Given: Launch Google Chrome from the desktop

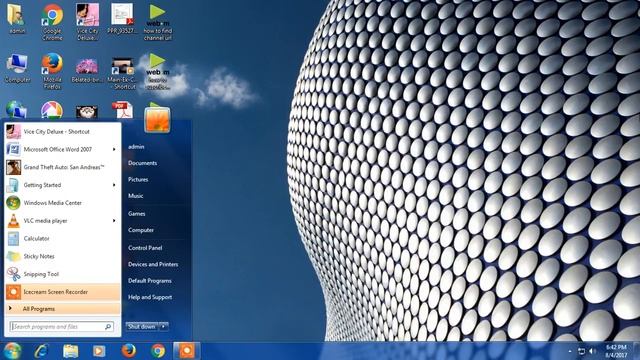Looking at the screenshot, I should click(x=52, y=22).
